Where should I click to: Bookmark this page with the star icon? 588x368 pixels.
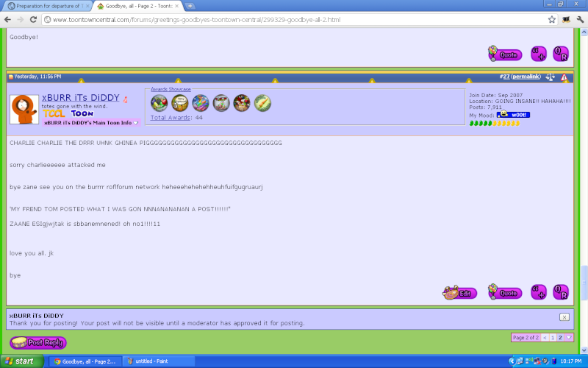552,20
